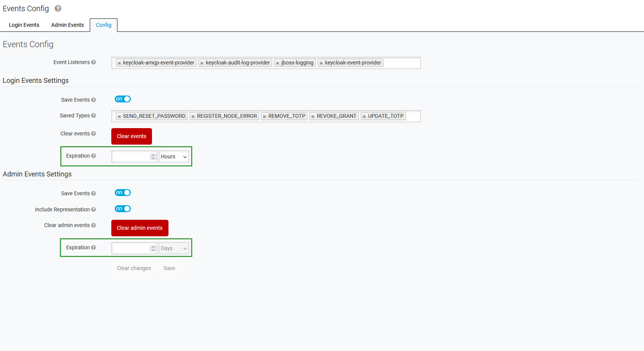Open the Days unit dropdown
Screen dimensions: 644x351
[x=174, y=248]
